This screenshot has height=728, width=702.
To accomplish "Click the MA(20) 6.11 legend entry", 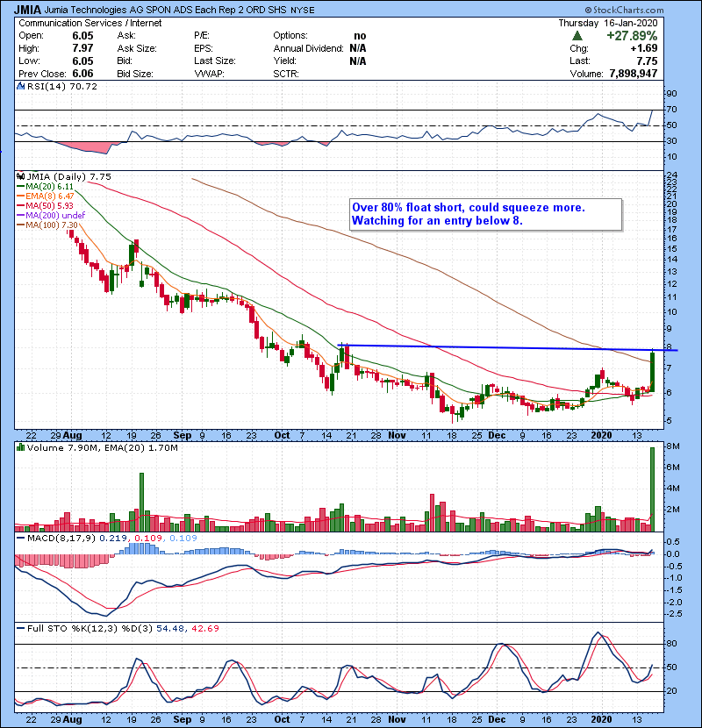I will click(45, 186).
